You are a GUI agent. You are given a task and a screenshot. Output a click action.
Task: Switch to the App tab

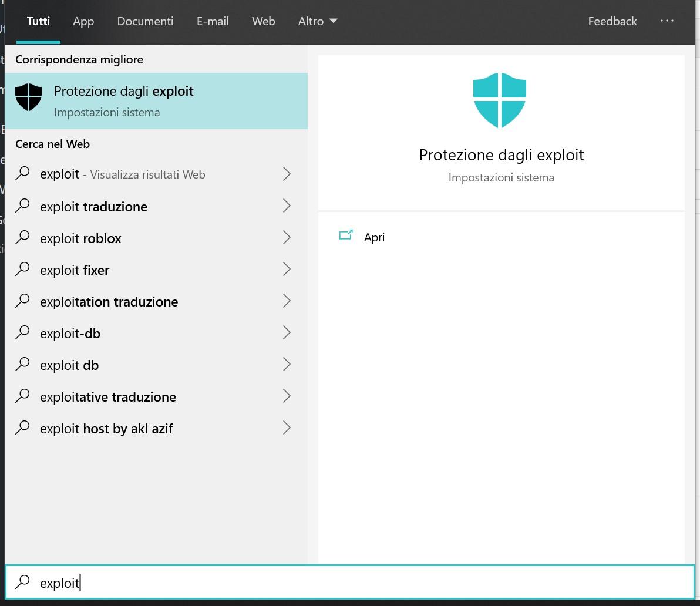(x=83, y=21)
